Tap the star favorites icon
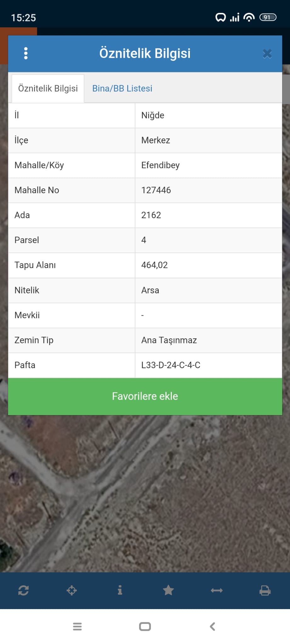Viewport: 290px width, 644px height. (168, 590)
